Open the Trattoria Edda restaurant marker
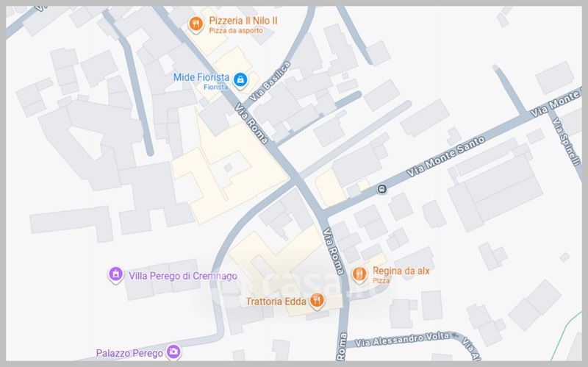Image resolution: width=588 pixels, height=367 pixels. click(x=317, y=301)
